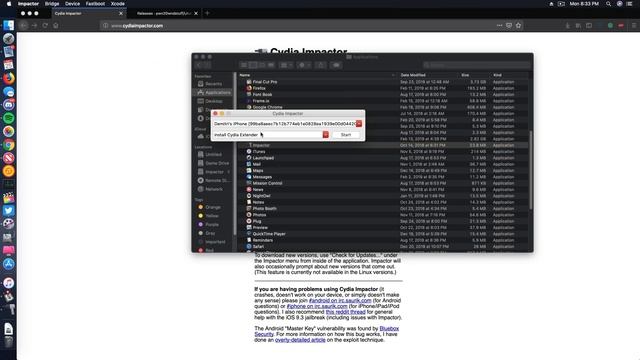Image resolution: width=640 pixels, height=360 pixels.
Task: Open iTunes from the Dock
Action: coord(9,283)
